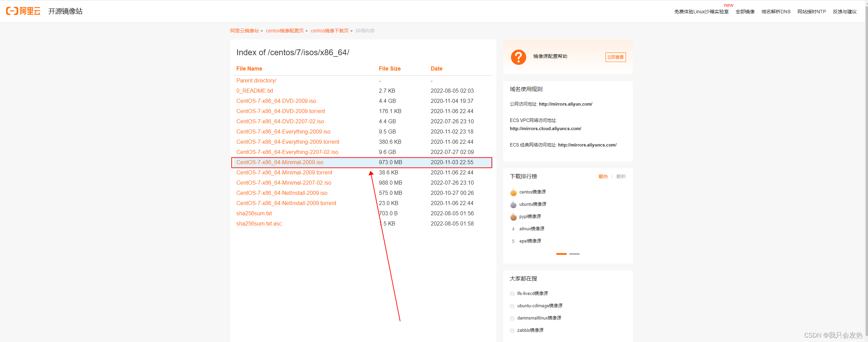Click the orange question mark help icon
This screenshot has width=868, height=342.
click(x=518, y=57)
